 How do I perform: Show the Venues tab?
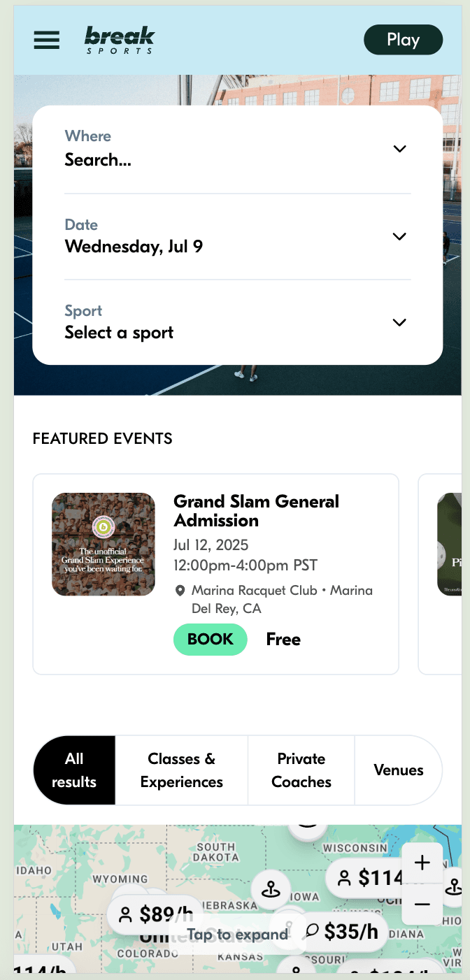pyautogui.click(x=398, y=770)
